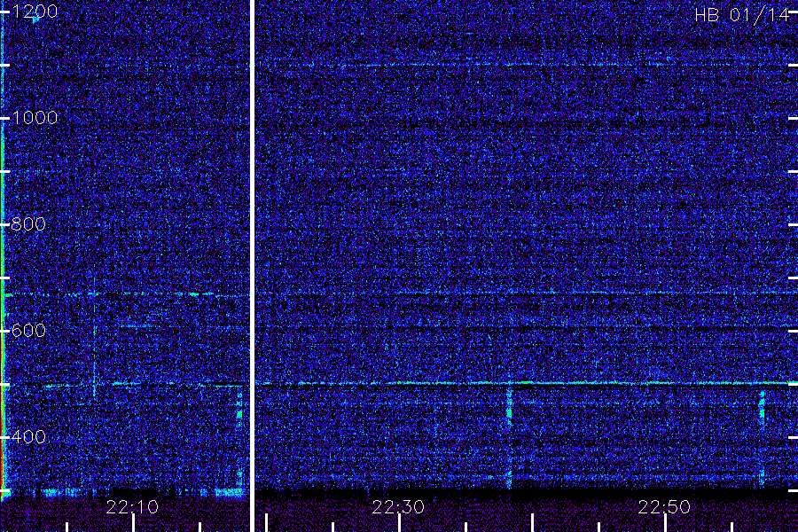This screenshot has width=798, height=532.
Task: Click the 22:30 time axis label
Action: click(x=398, y=507)
